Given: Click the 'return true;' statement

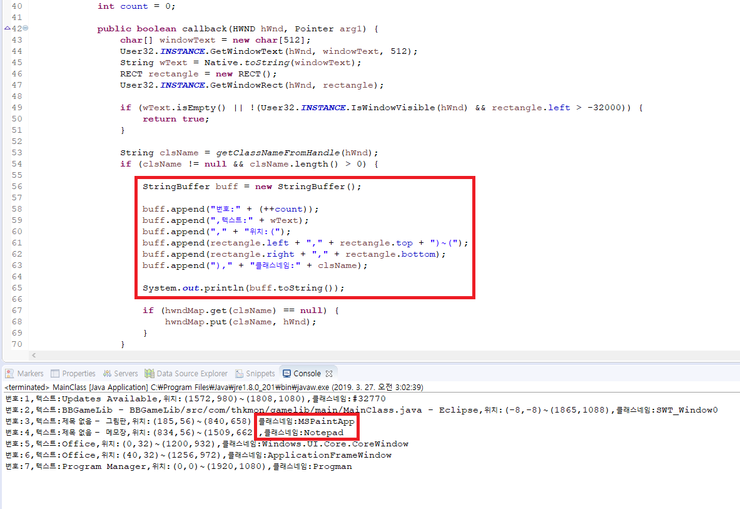Looking at the screenshot, I should [x=176, y=118].
